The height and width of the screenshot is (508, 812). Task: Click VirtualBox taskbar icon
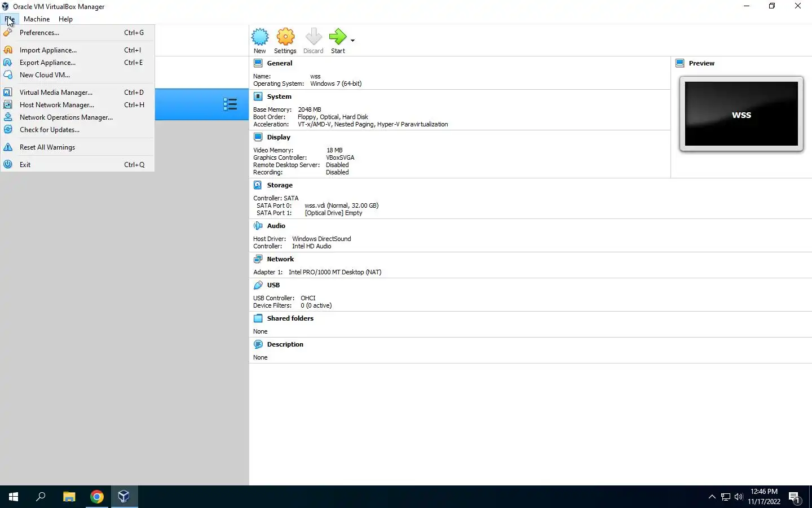124,497
